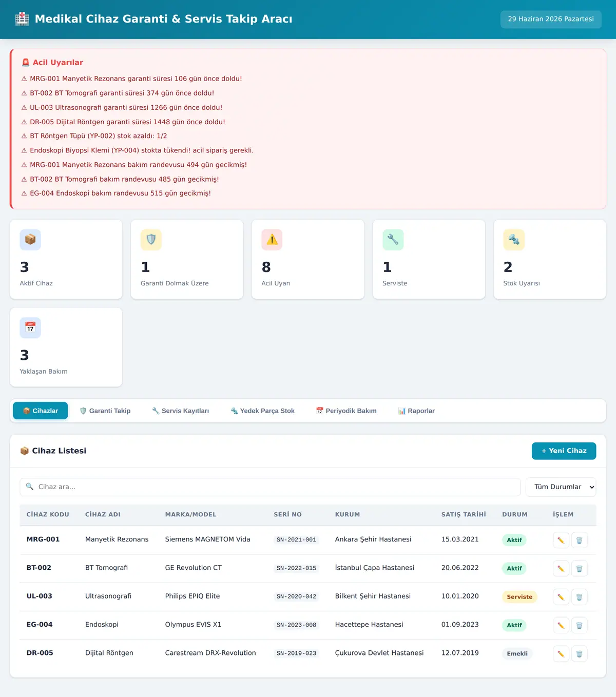616x697 pixels.
Task: Focus the Cihaz ara search field
Action: coord(270,487)
